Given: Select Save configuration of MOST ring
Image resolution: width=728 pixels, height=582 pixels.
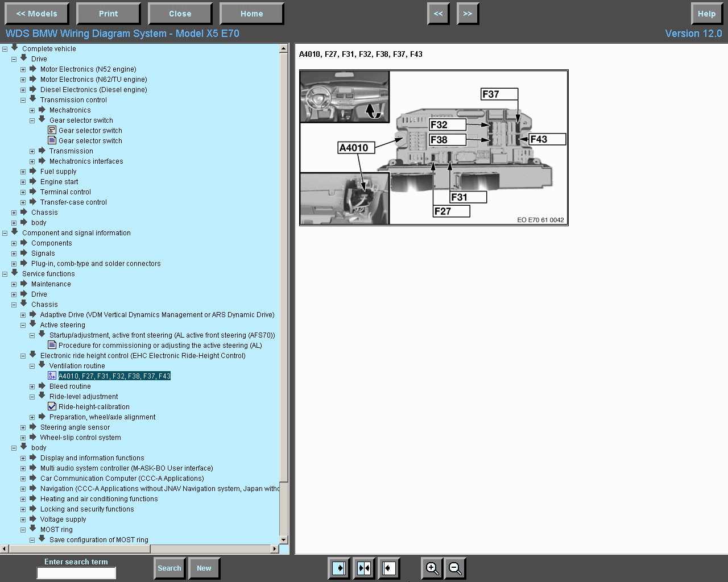Looking at the screenshot, I should (98, 540).
